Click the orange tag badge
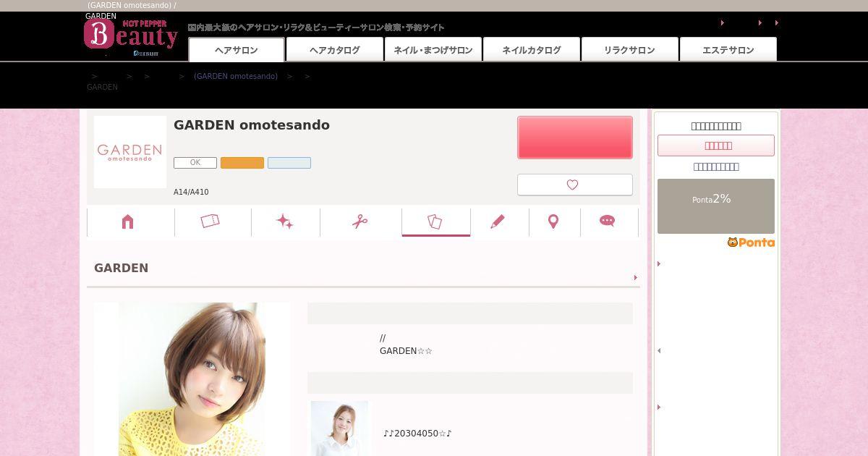This screenshot has height=456, width=868. coord(242,163)
